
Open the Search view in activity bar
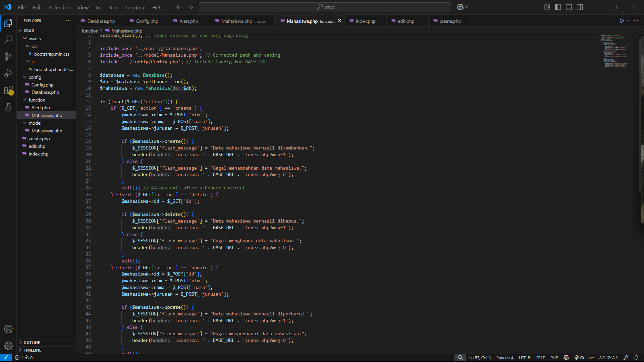pyautogui.click(x=8, y=40)
